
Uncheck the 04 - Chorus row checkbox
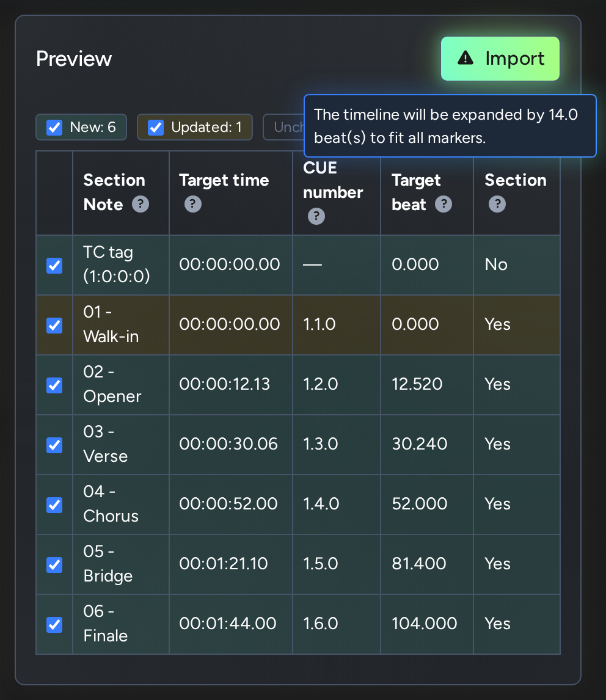click(54, 505)
